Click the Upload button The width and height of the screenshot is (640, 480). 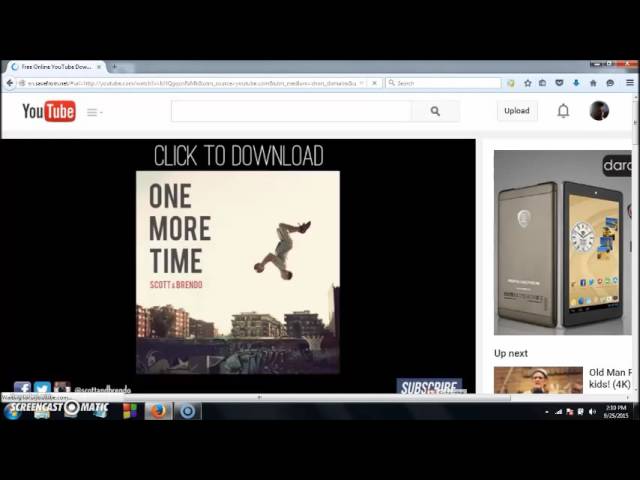click(517, 111)
